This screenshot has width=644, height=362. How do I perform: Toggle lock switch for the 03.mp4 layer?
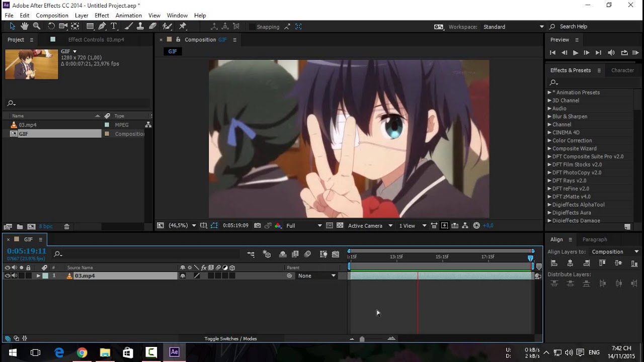tap(28, 276)
